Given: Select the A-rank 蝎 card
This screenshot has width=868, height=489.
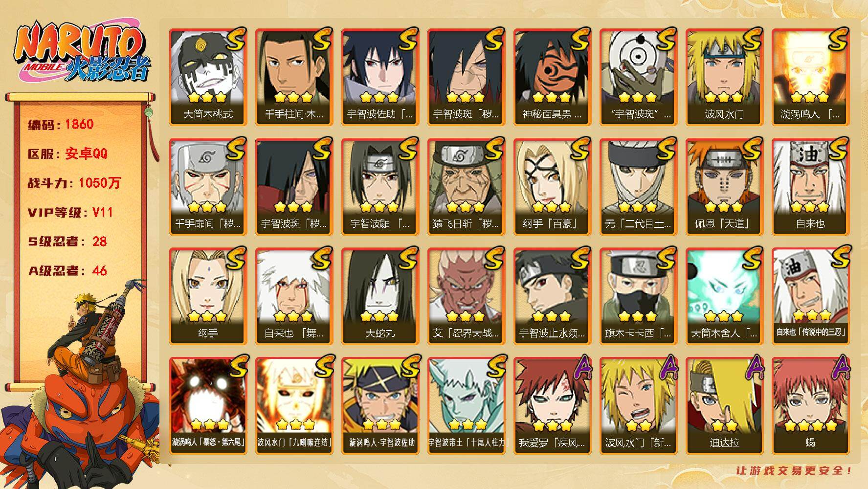Looking at the screenshot, I should coord(810,406).
